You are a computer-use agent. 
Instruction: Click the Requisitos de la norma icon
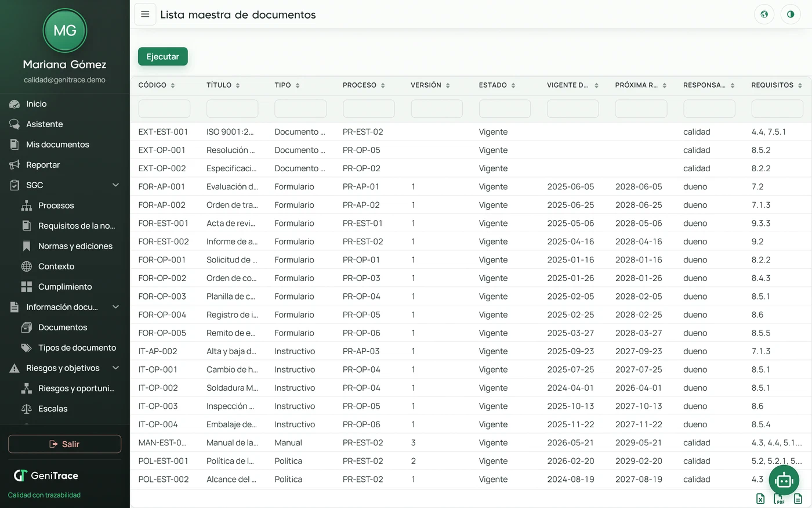27,226
